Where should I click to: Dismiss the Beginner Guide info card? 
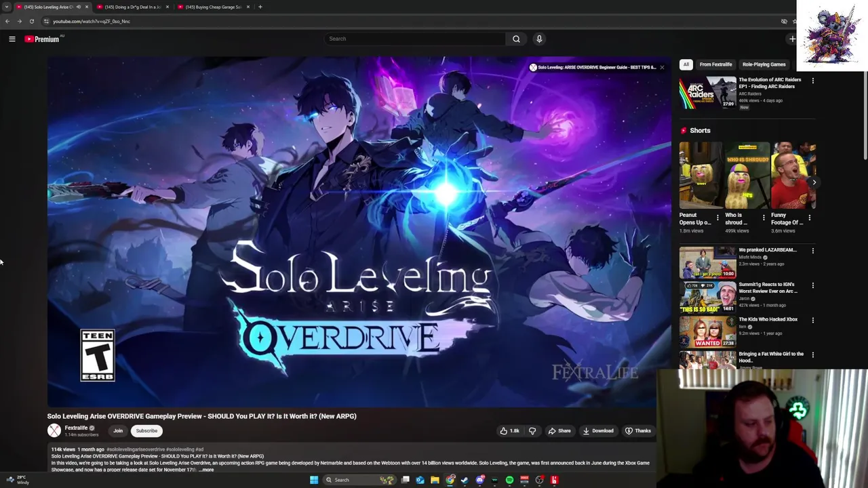click(x=662, y=67)
